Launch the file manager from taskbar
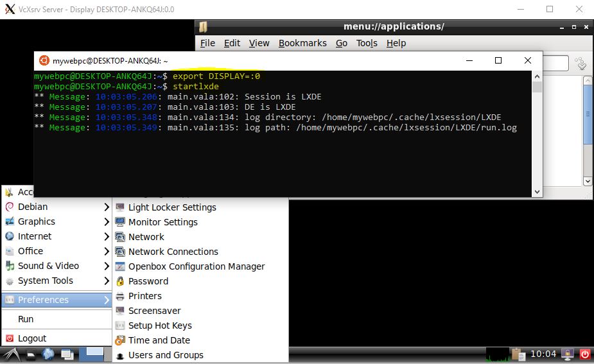The height and width of the screenshot is (364, 594). click(31, 354)
